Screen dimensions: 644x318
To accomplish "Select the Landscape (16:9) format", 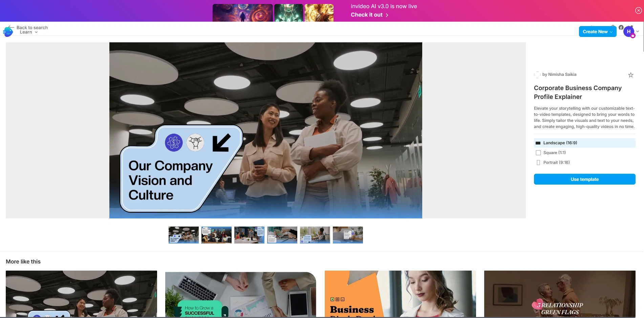I will pyautogui.click(x=584, y=143).
